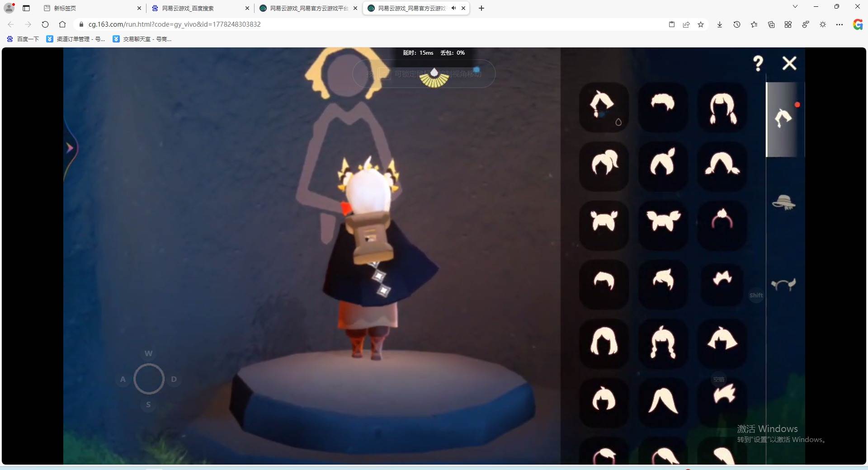Close the 网易云游戏_百度搜索 tab
868x470 pixels.
coord(247,8)
